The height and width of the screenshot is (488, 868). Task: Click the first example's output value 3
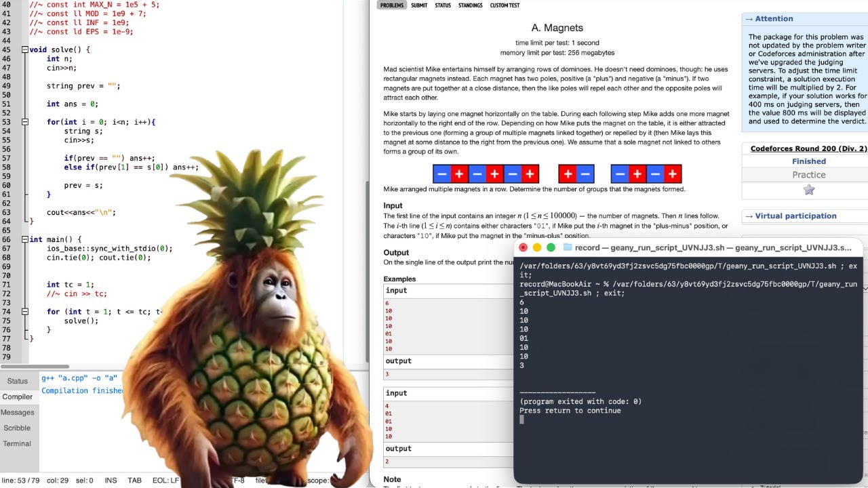point(387,374)
